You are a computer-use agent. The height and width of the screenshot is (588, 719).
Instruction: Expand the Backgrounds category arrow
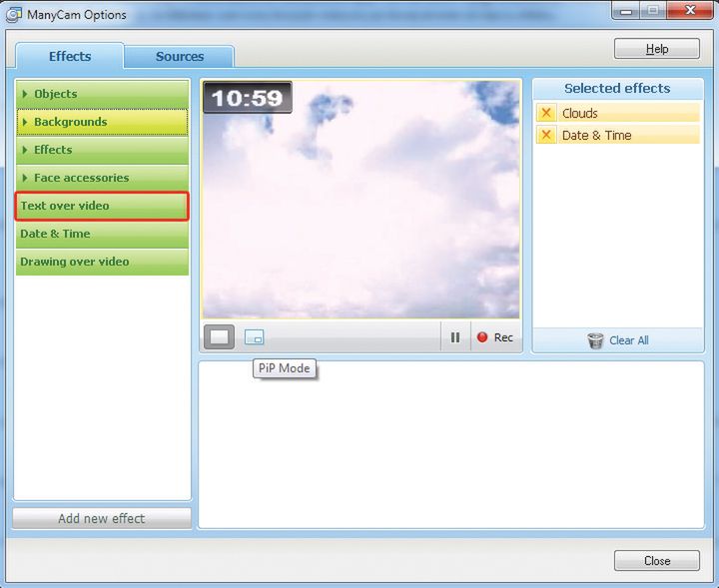[x=25, y=122]
